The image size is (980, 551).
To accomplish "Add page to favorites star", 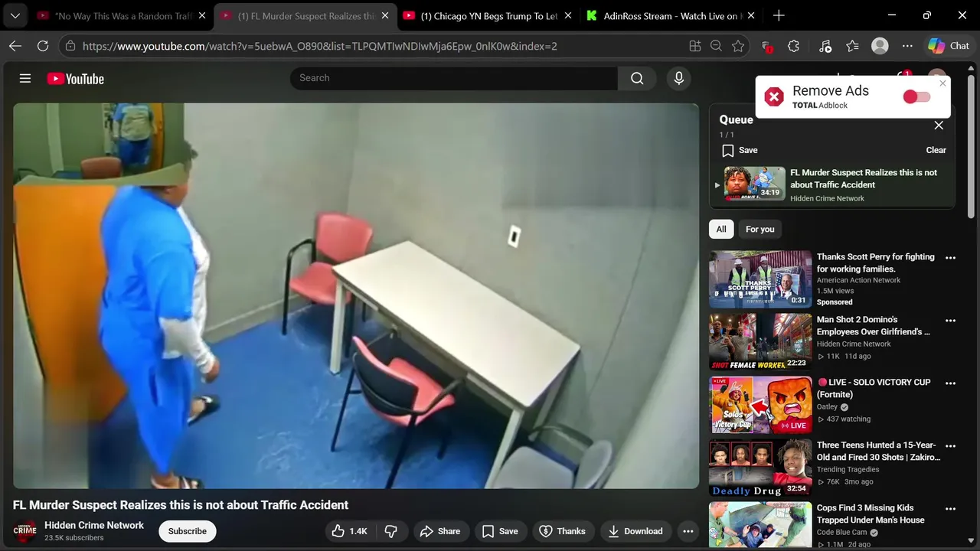I will (737, 46).
